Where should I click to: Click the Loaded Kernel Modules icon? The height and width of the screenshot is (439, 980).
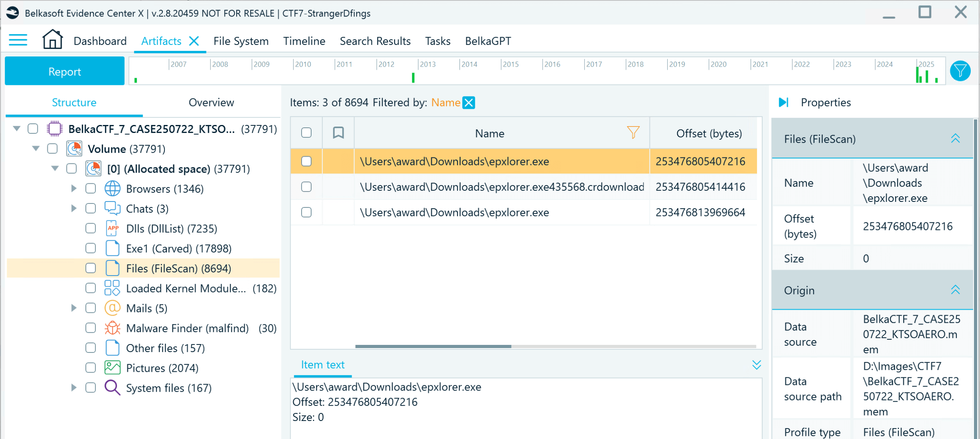[x=112, y=288]
